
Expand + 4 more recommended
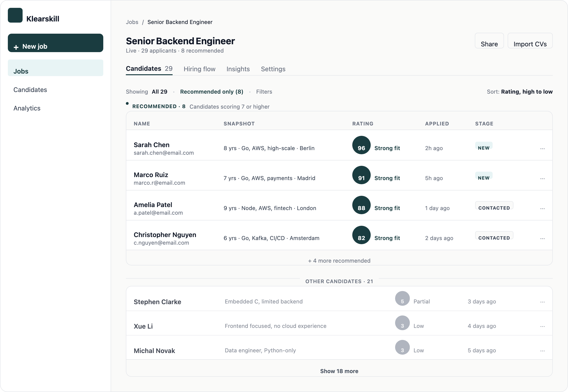(339, 261)
